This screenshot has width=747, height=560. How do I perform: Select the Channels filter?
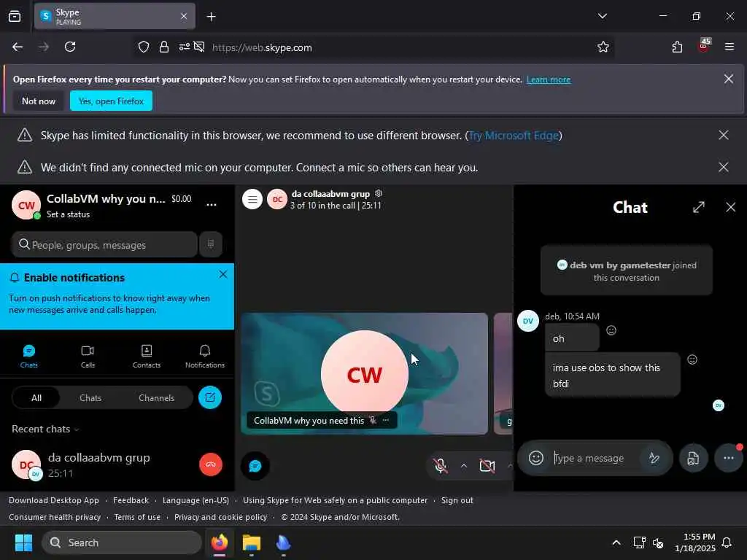pos(156,397)
